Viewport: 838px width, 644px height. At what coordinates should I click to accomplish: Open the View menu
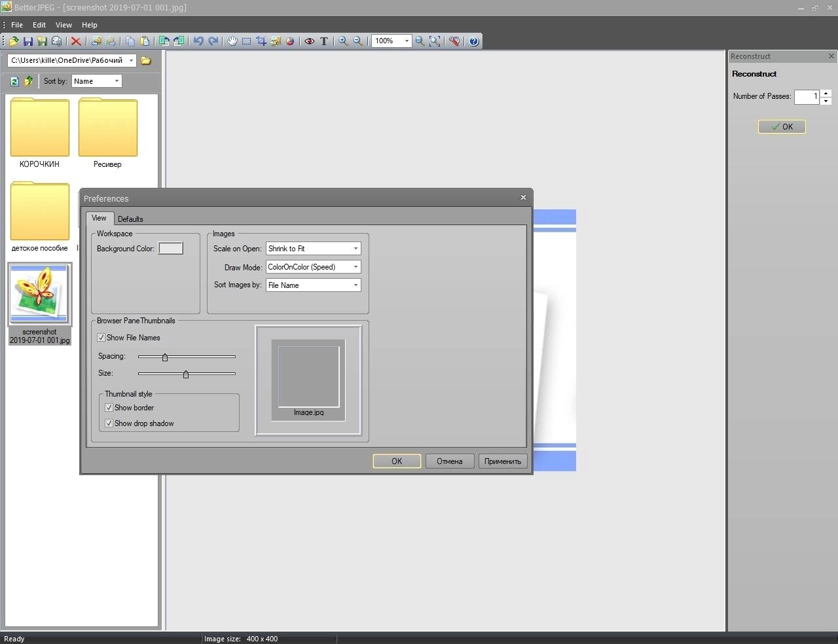(64, 25)
